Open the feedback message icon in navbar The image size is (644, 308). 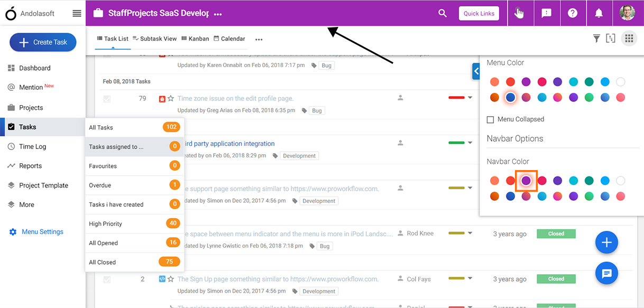(x=546, y=13)
